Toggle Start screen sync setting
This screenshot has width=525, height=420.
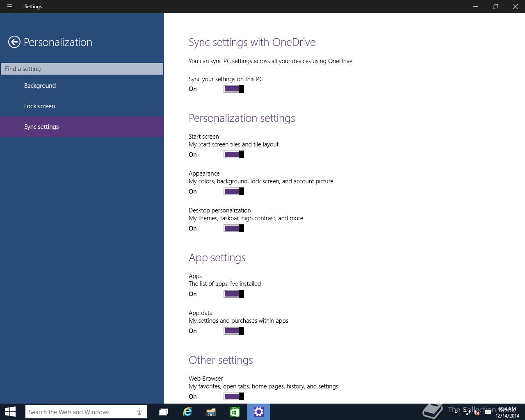point(234,155)
